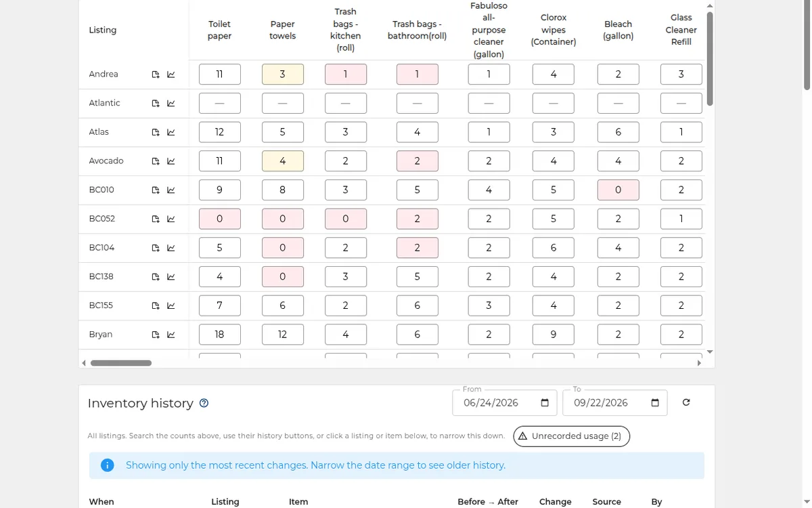Click the Paper towels column header
Viewport: 812px width, 508px height.
282,30
